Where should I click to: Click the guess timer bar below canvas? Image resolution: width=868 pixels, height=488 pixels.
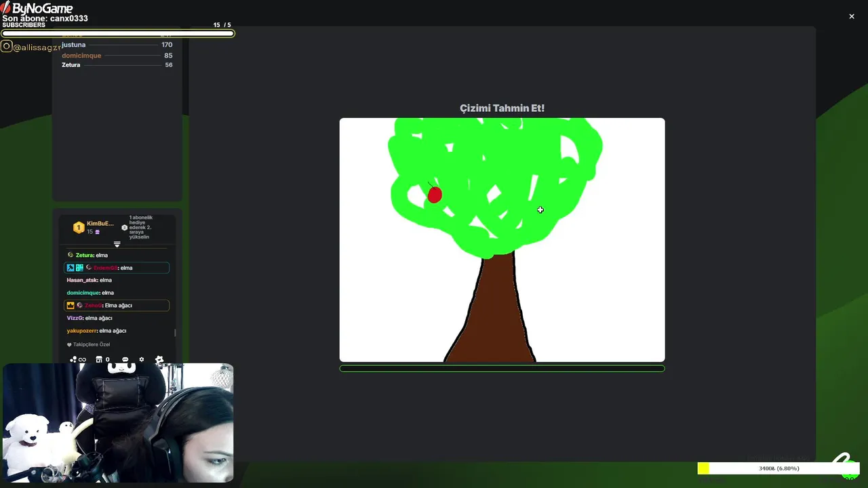pos(502,369)
